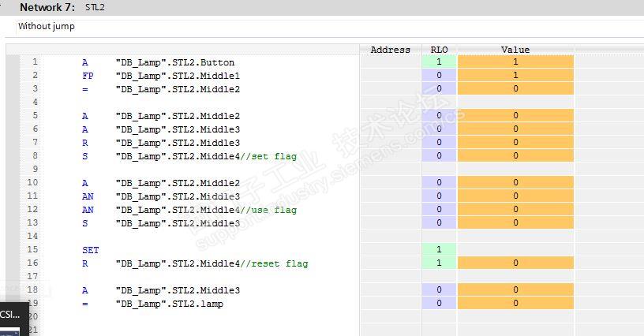Click the Value cell showing 1 on line 2
Viewport: 644px width, 336px height.
coord(515,75)
